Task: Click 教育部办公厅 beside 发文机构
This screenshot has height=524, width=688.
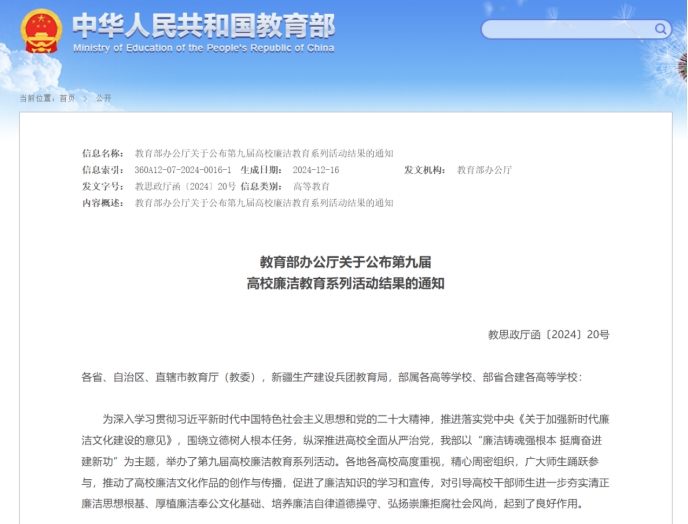Action: tap(484, 170)
